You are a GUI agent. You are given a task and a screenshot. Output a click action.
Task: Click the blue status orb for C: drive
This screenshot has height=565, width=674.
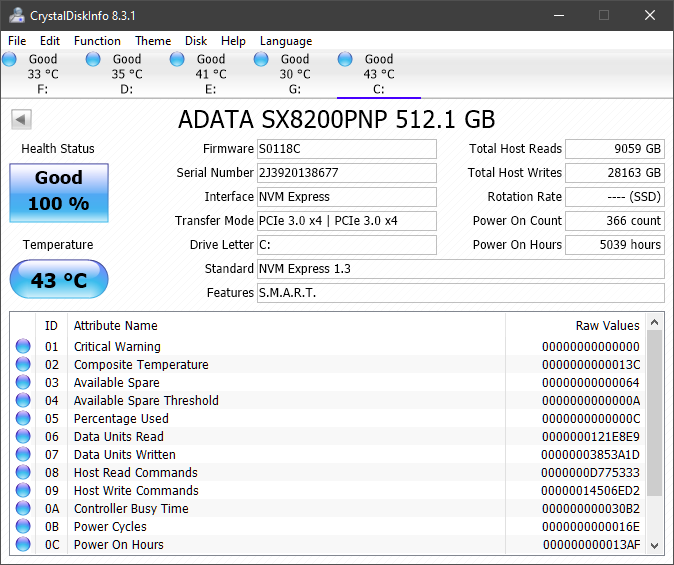tap(345, 59)
